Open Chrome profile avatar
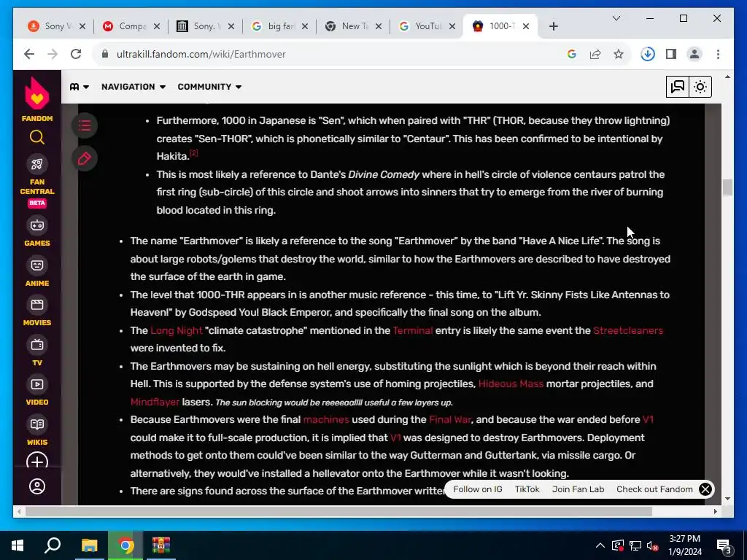The width and height of the screenshot is (747, 560). pos(694,54)
